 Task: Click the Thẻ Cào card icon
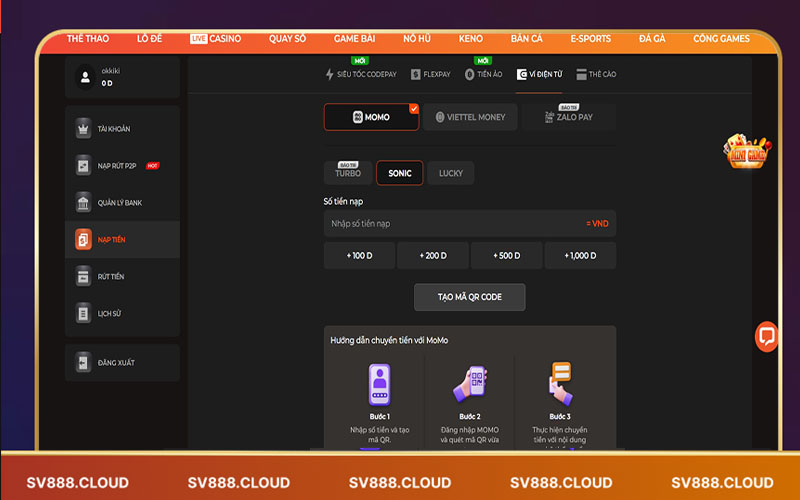(x=581, y=74)
